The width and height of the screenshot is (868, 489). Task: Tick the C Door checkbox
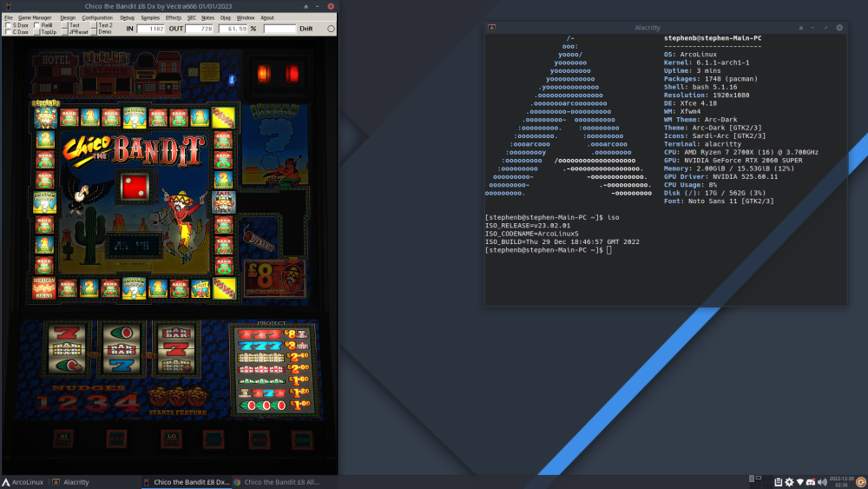tap(8, 32)
